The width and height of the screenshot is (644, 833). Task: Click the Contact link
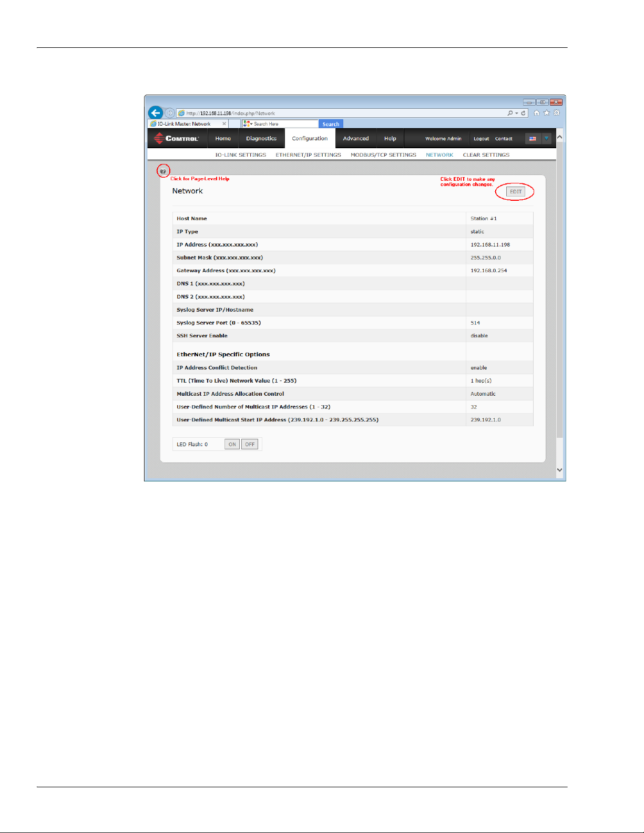coord(504,139)
